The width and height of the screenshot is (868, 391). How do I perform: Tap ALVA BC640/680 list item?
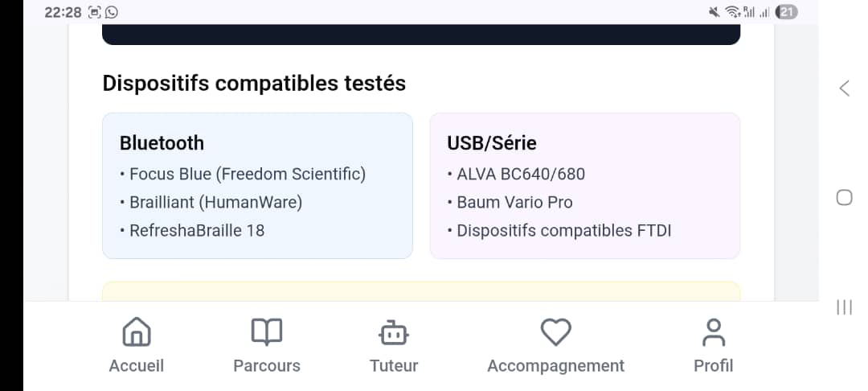(520, 174)
